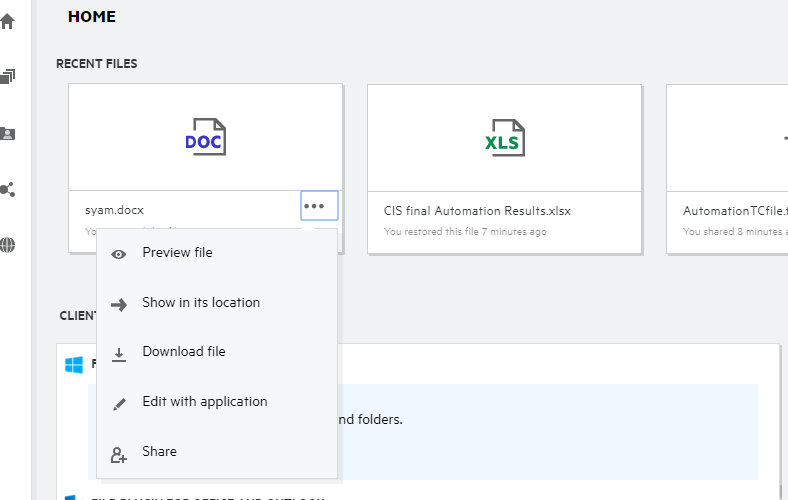Open Shared with Me folder sidebar icon

tap(8, 133)
